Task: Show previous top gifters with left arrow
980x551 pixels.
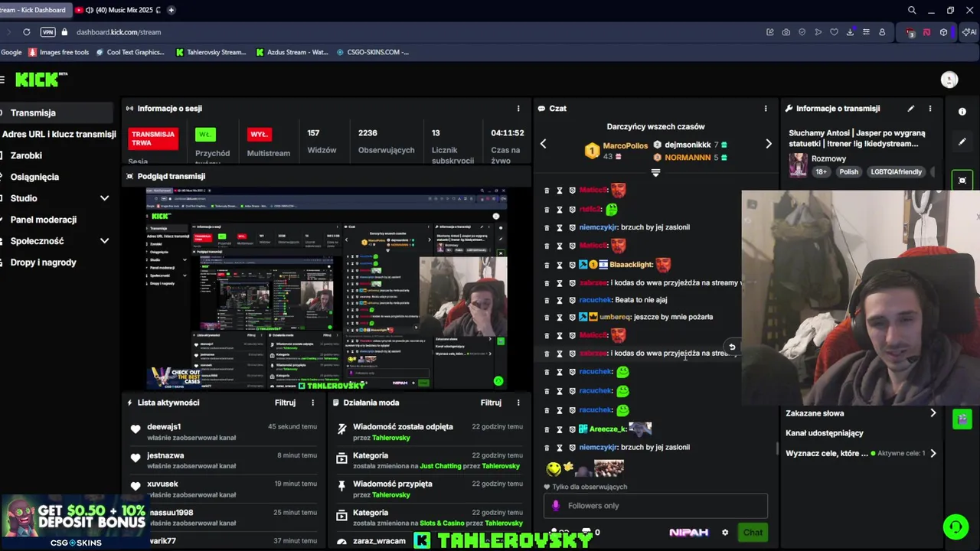Action: pyautogui.click(x=544, y=144)
